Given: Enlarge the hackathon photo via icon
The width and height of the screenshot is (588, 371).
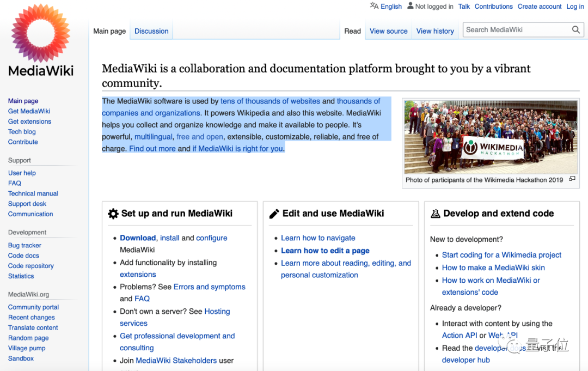Looking at the screenshot, I should coord(572,179).
